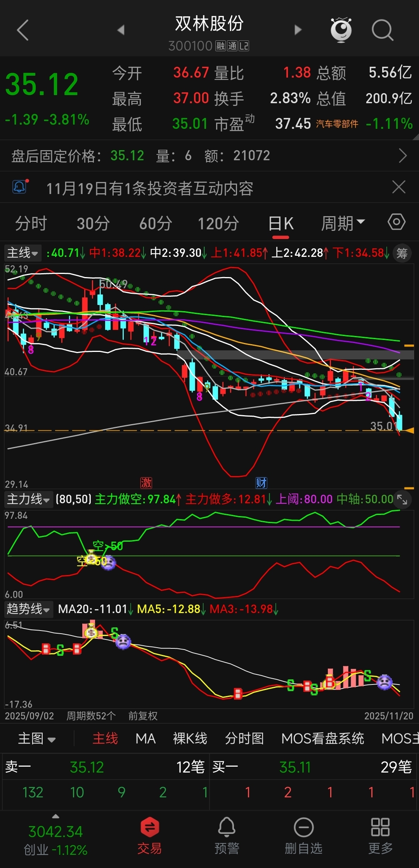Viewport: 419px width, 868px height.
Task: Tap the 35.01 current price marker arrow
Action: [x=409, y=430]
